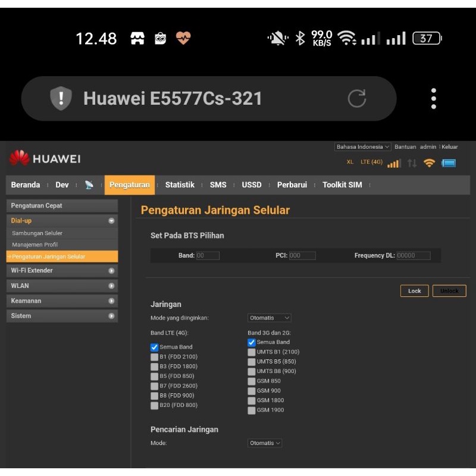Click the orange signal strength bars icon

coord(394,163)
